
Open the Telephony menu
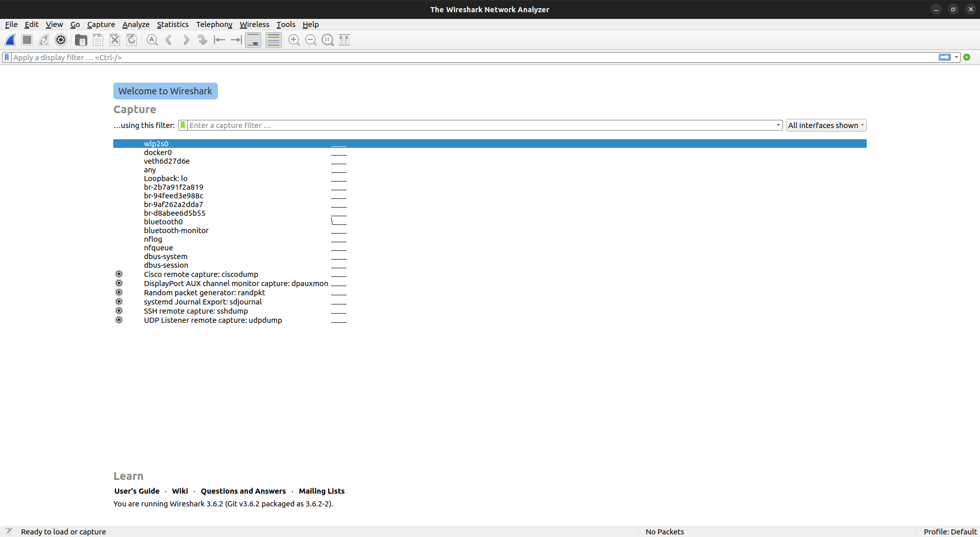point(214,24)
